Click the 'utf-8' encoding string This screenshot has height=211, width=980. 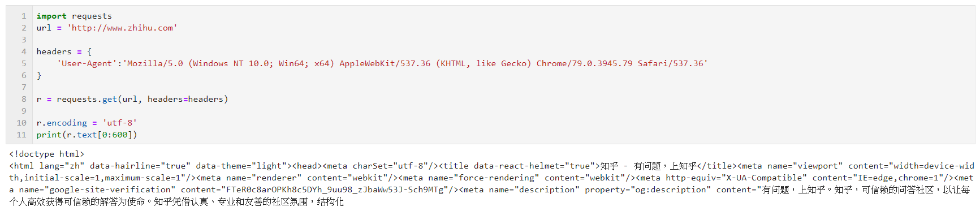[119, 123]
